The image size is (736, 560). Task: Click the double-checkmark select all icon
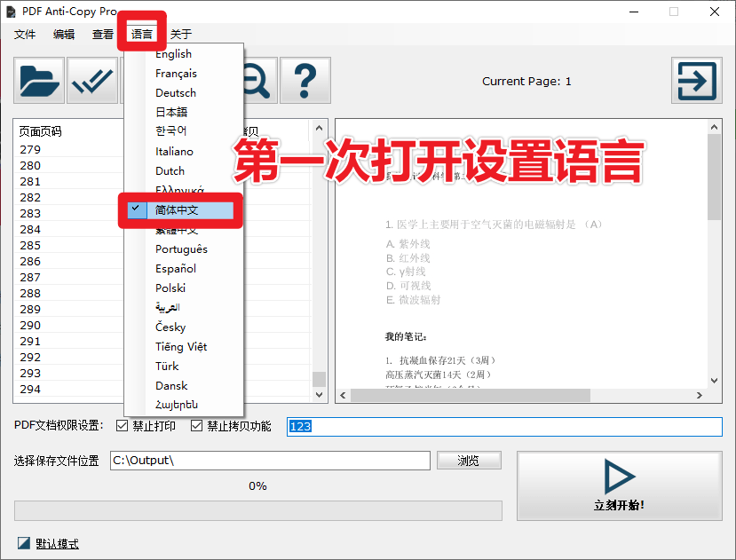(x=92, y=82)
